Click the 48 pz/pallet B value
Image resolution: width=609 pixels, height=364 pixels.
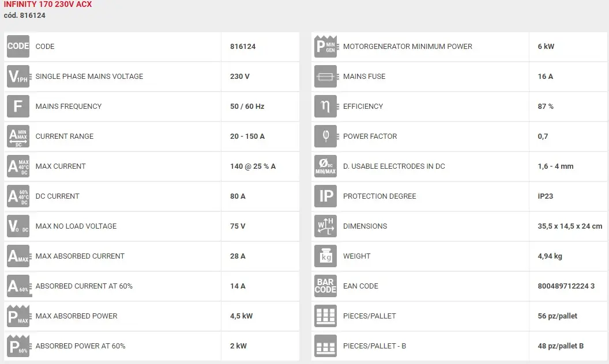(561, 346)
